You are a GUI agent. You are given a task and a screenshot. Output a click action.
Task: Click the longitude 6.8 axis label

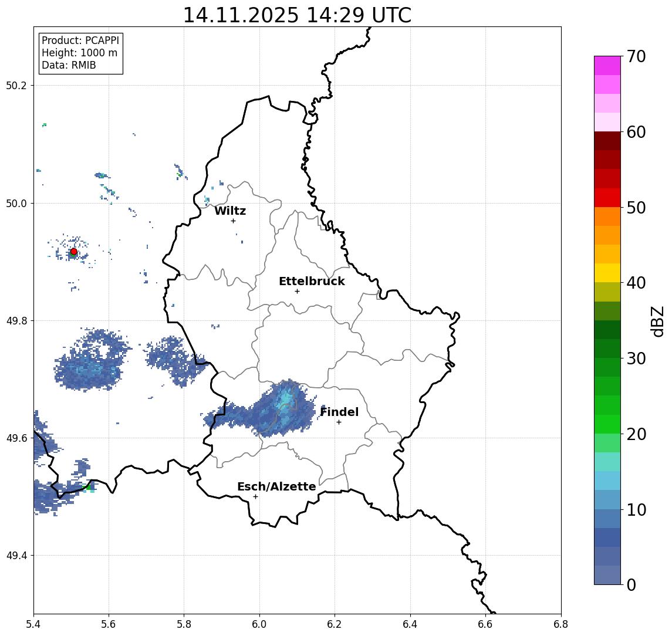coord(560,624)
